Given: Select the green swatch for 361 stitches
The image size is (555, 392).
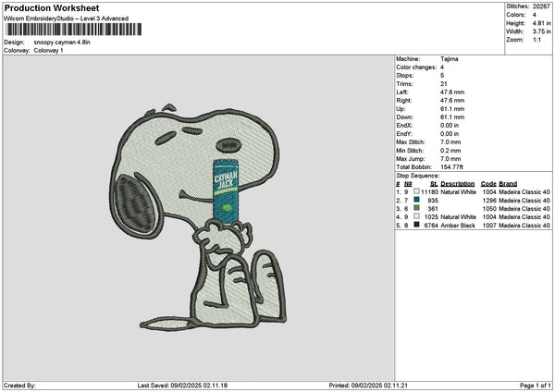Looking at the screenshot, I should 417,208.
